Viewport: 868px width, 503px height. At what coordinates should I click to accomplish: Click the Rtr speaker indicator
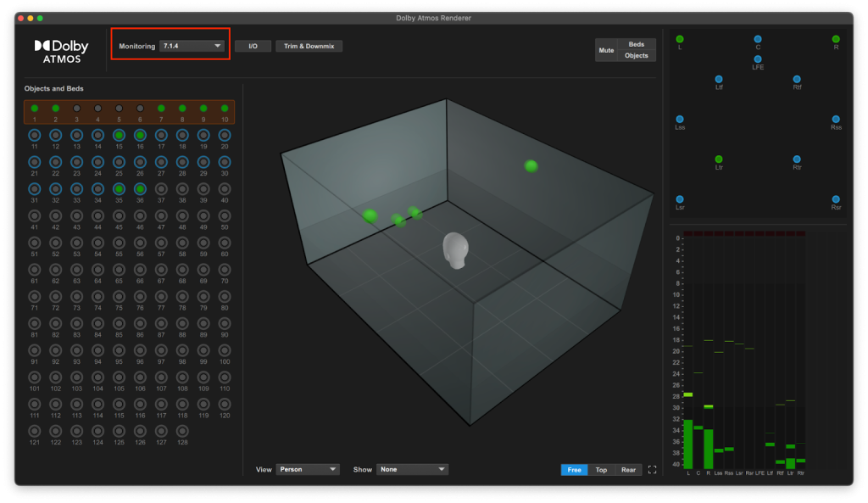(797, 159)
